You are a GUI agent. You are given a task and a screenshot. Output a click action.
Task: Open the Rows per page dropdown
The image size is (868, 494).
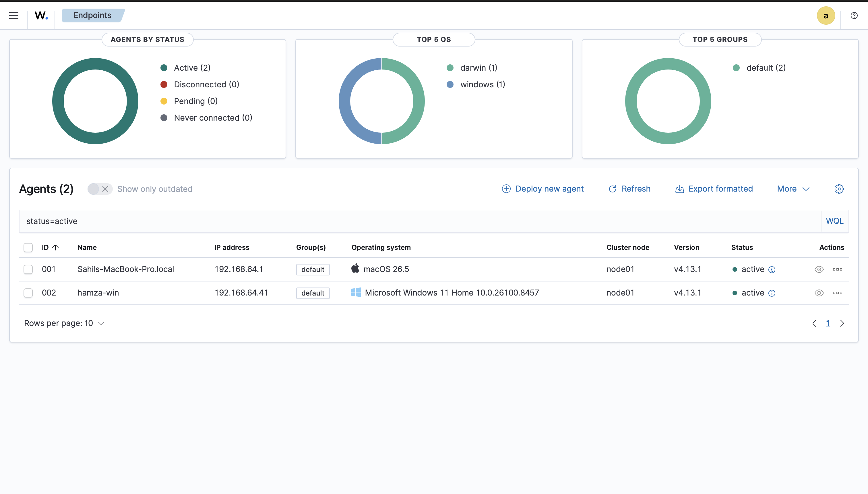click(x=64, y=323)
